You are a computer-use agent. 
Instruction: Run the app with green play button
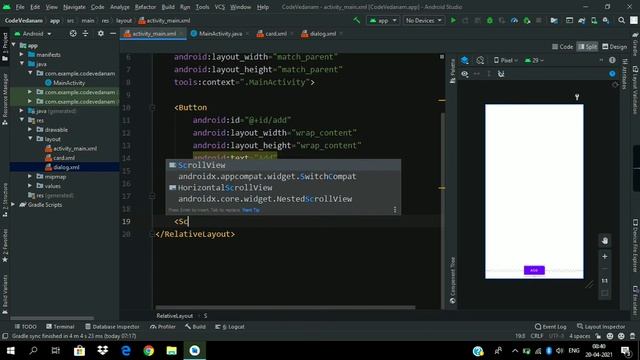pyautogui.click(x=453, y=20)
